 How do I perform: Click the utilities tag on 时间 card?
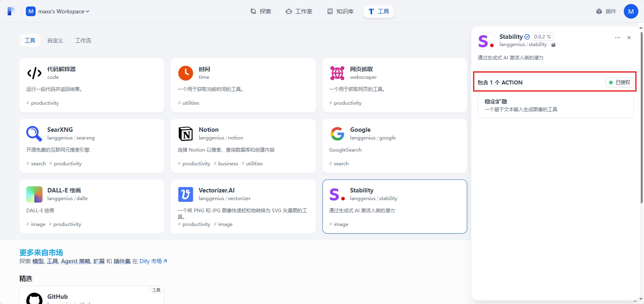click(x=189, y=103)
